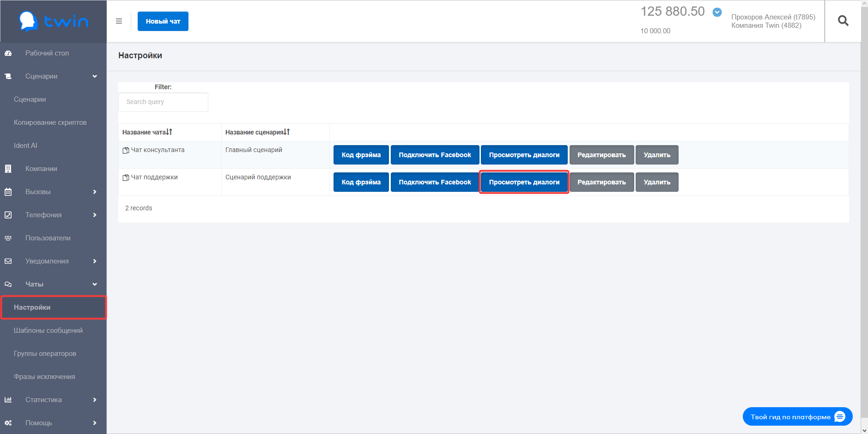Screen dimensions: 868x434
Task: Get Код фрэйма for Чат консультанта
Action: (361, 155)
